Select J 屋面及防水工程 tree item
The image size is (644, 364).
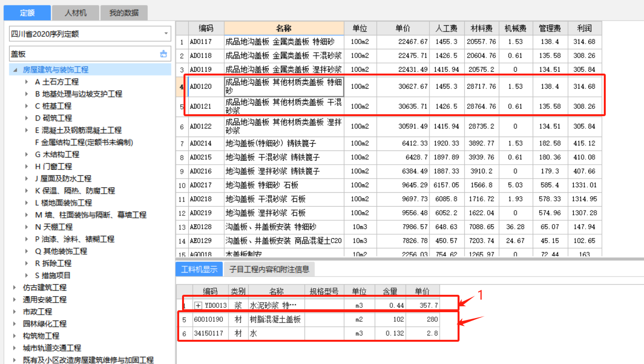click(x=63, y=179)
